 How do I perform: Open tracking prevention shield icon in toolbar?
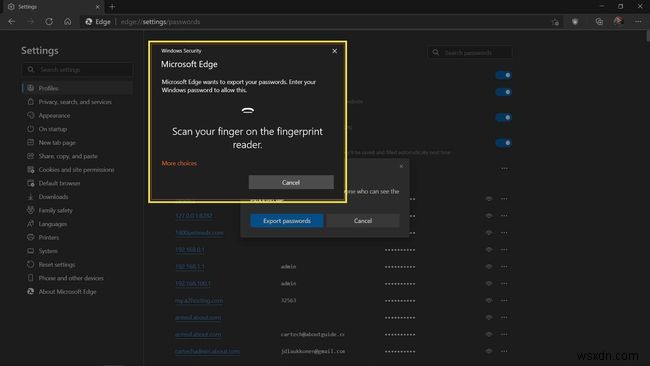coord(575,22)
